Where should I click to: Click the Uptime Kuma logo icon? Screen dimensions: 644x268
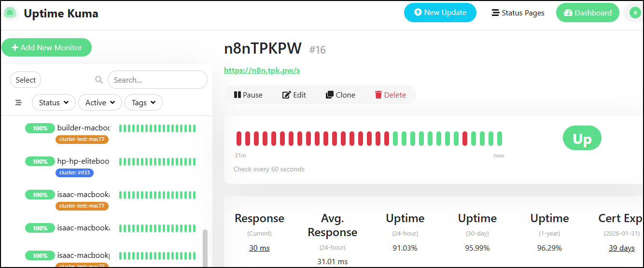coord(11,14)
